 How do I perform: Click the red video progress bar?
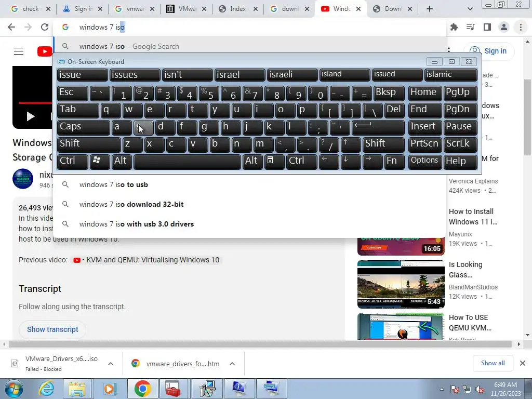(x=35, y=102)
